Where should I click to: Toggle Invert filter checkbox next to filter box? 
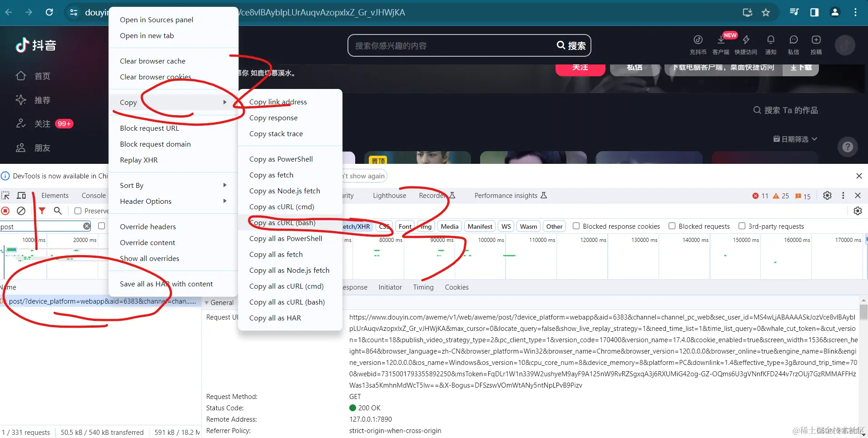(101, 226)
